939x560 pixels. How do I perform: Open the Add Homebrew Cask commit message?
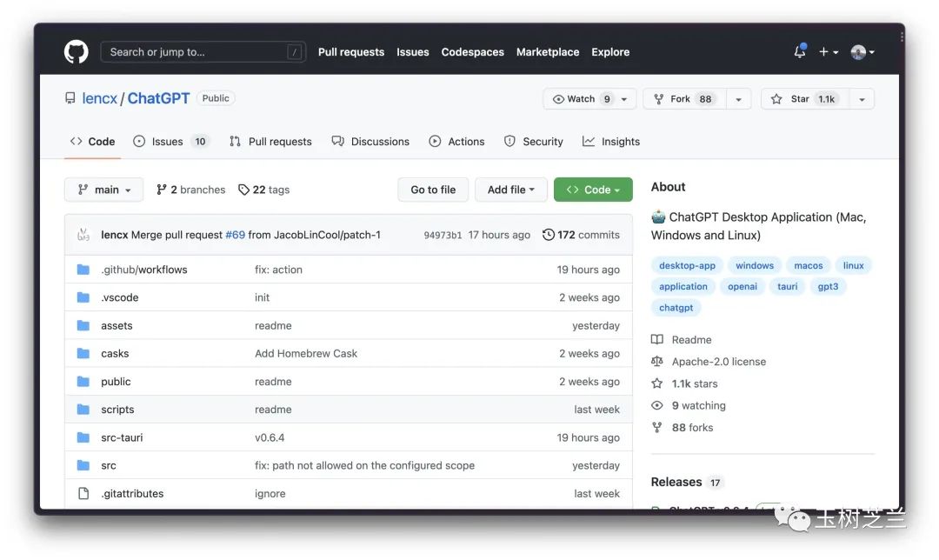coord(306,354)
